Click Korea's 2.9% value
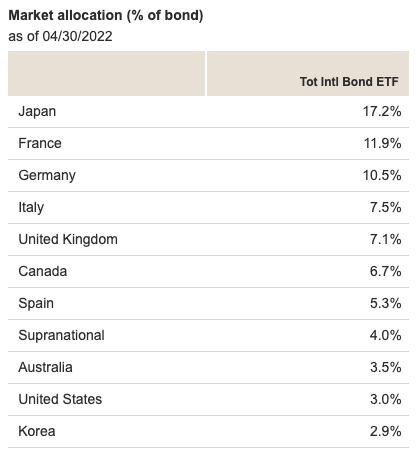The image size is (418, 450). click(386, 431)
